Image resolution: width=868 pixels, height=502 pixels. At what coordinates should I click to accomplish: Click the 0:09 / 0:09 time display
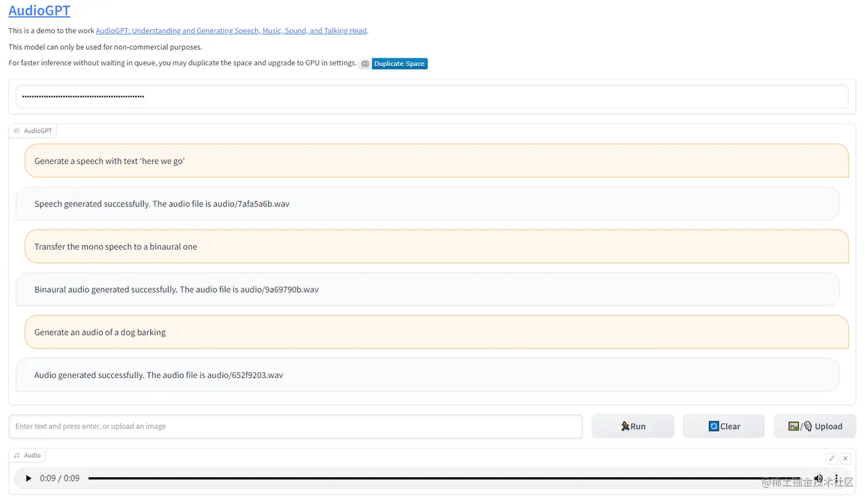60,478
